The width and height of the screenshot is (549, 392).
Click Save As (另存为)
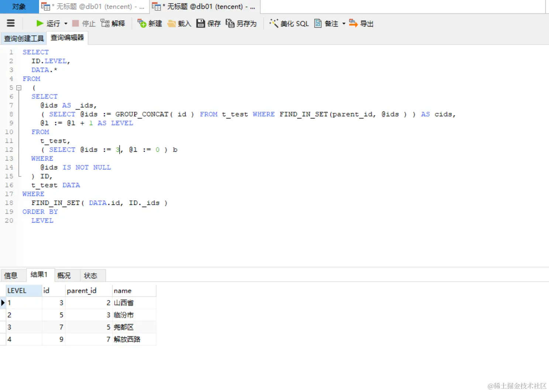[241, 23]
